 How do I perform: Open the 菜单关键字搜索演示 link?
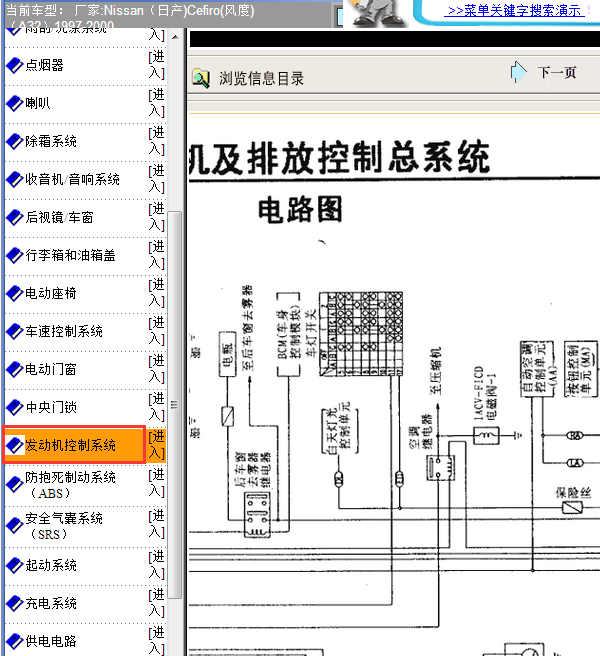point(515,10)
